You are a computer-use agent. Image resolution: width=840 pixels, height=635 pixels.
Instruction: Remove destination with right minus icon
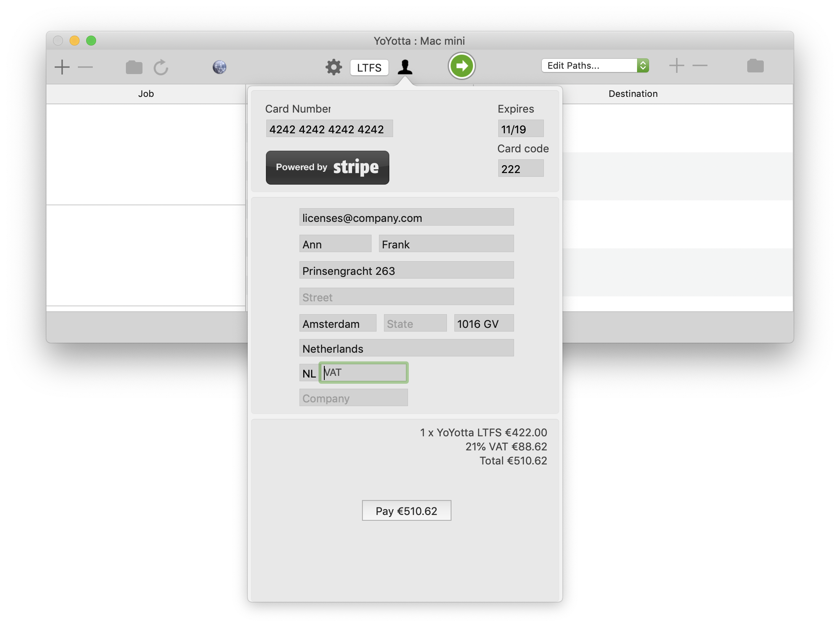coord(700,65)
